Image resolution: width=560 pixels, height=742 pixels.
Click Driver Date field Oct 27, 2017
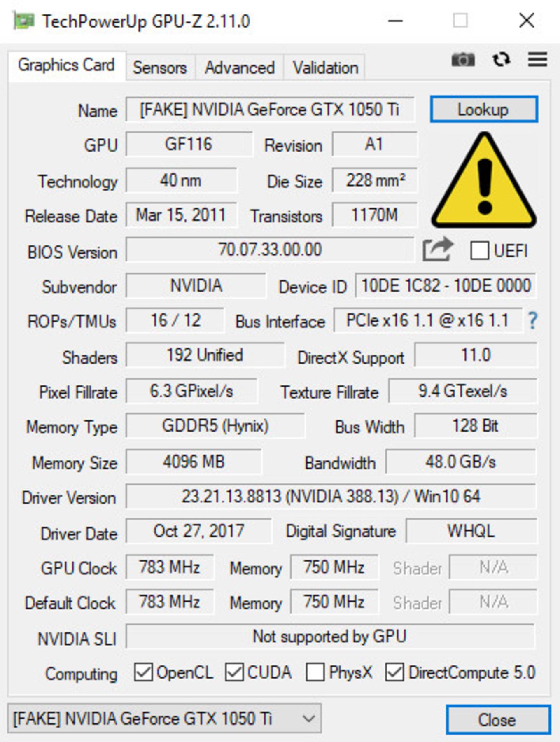(x=198, y=531)
